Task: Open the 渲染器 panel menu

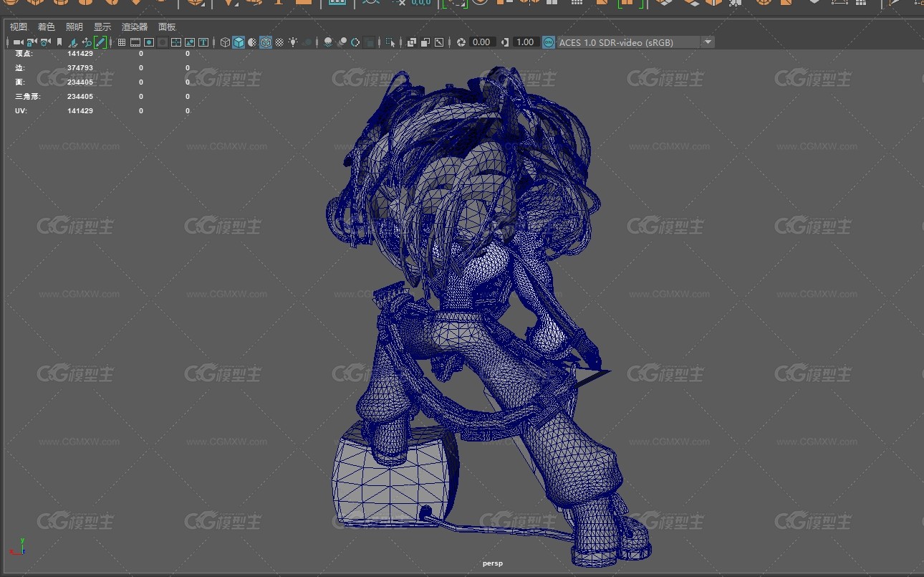Action: [x=134, y=27]
